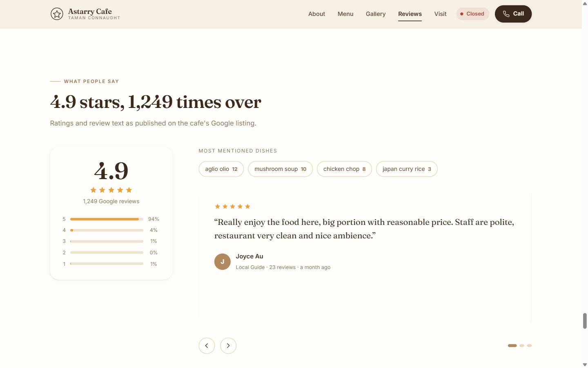Click the stars above the review quote
This screenshot has width=588, height=368.
[232, 206]
